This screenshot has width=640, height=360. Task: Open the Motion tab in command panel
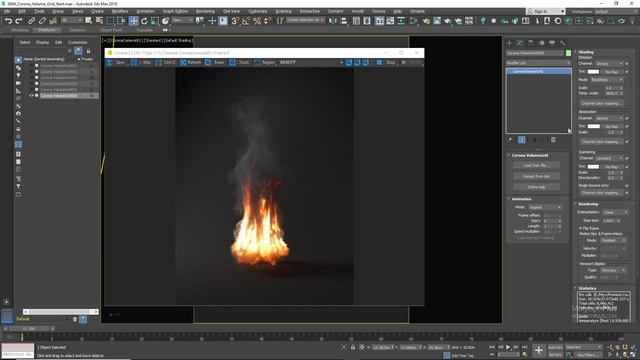542,43
